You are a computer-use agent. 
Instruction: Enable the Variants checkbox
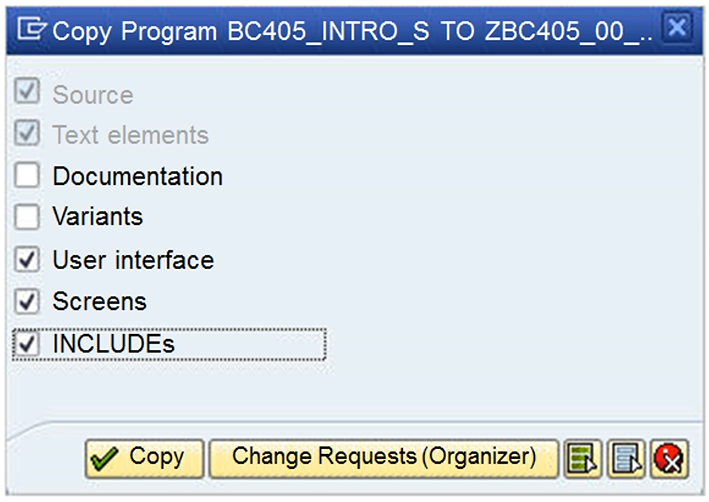coord(28,216)
